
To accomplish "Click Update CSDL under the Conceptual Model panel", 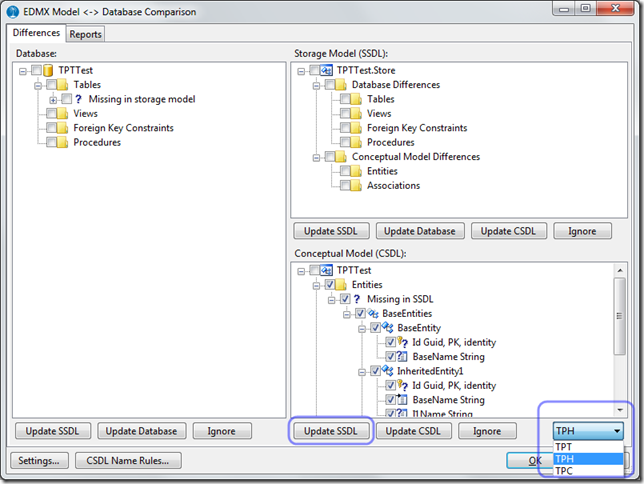I will pyautogui.click(x=413, y=431).
